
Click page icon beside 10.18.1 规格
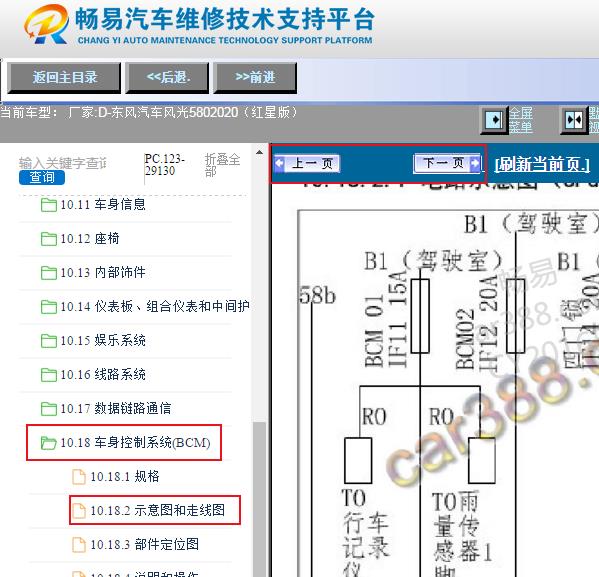(79, 477)
